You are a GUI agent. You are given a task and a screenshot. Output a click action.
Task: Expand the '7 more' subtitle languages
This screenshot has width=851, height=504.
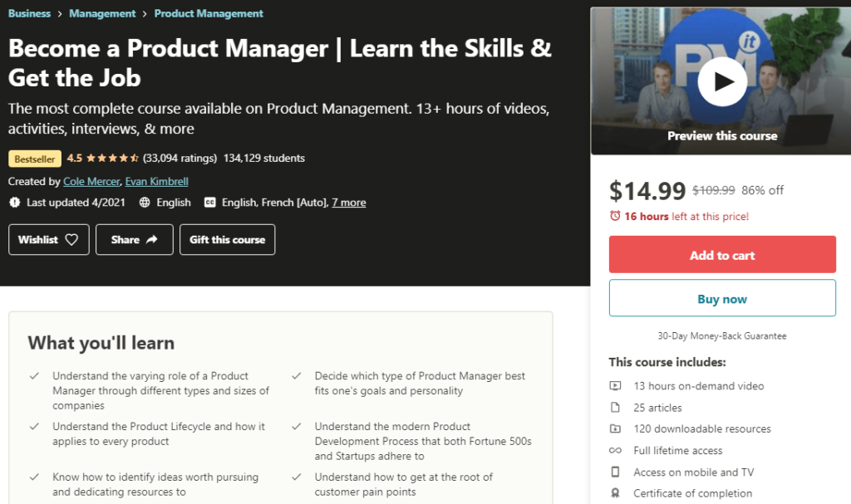pos(348,203)
